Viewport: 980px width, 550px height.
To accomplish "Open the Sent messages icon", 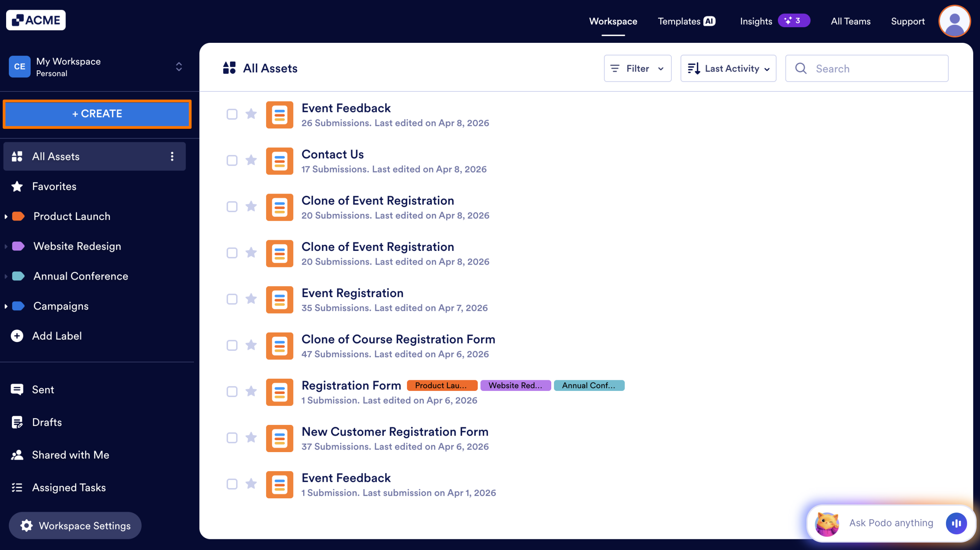I will 17,389.
